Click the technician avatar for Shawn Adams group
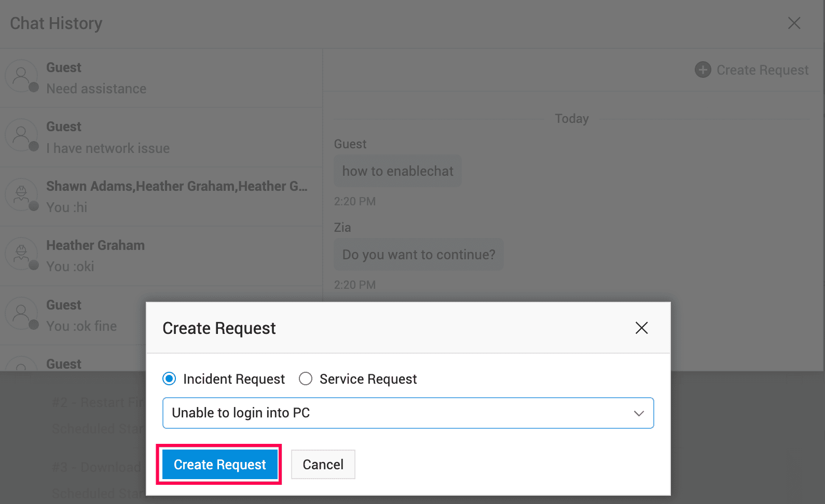 pyautogui.click(x=21, y=194)
